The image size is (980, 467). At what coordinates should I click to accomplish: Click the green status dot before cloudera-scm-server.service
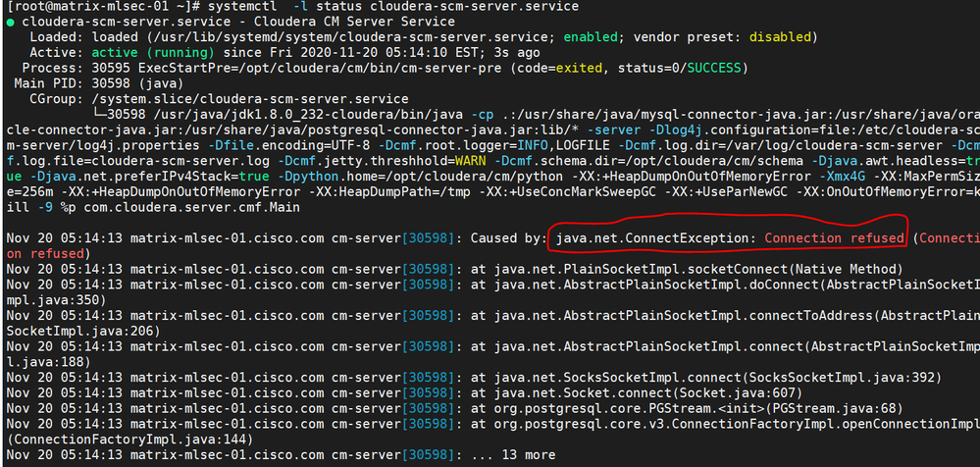click(10, 22)
